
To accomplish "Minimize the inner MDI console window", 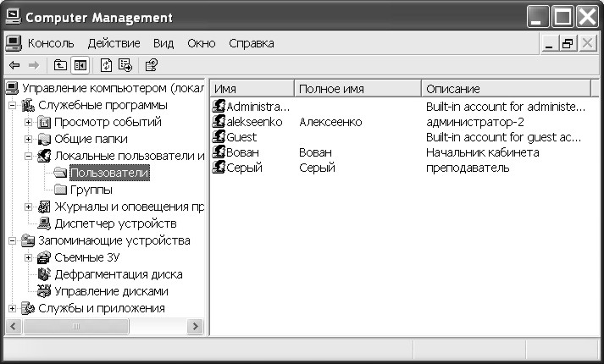I will tap(549, 43).
